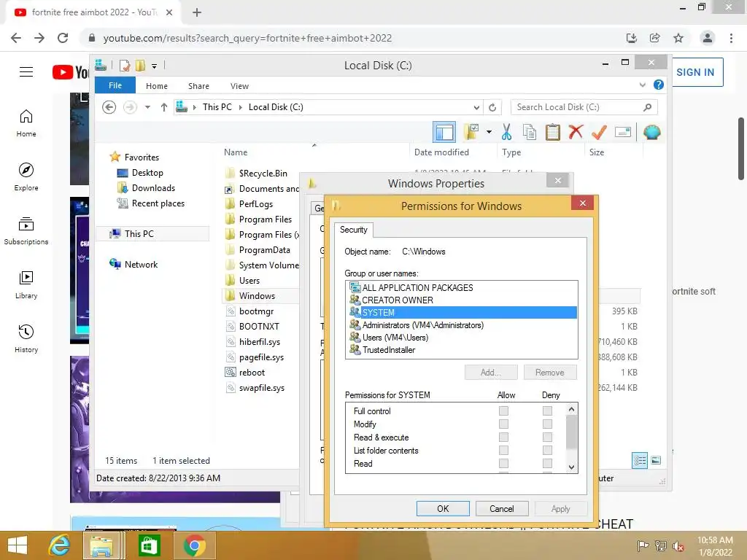747x560 pixels.
Task: Switch to Details view icon in status bar
Action: [x=639, y=460]
